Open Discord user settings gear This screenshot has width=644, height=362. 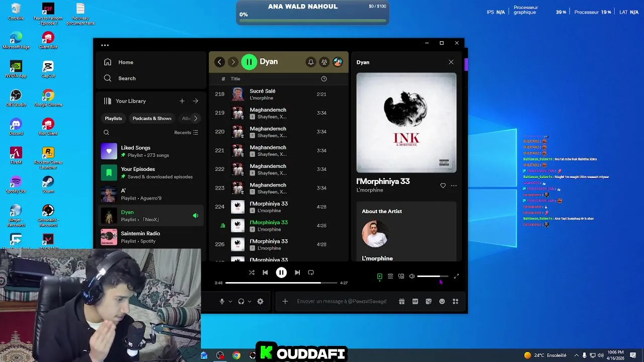coord(260,302)
